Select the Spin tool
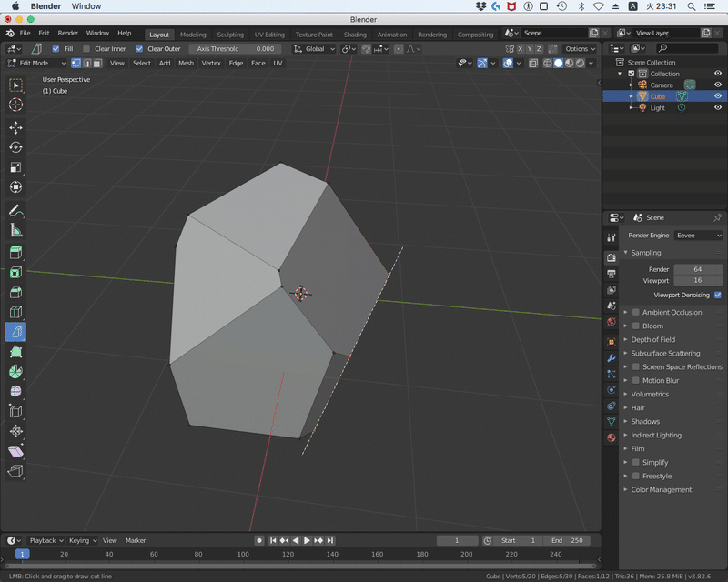 pos(15,372)
